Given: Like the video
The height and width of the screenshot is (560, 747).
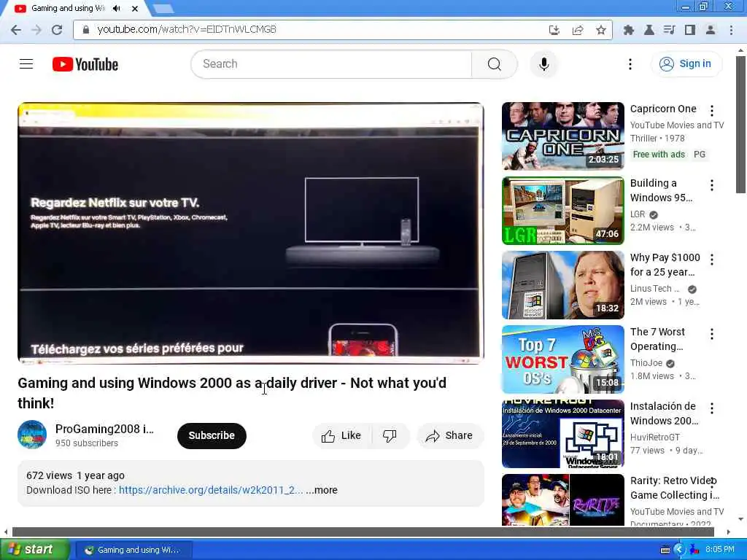Looking at the screenshot, I should point(341,436).
